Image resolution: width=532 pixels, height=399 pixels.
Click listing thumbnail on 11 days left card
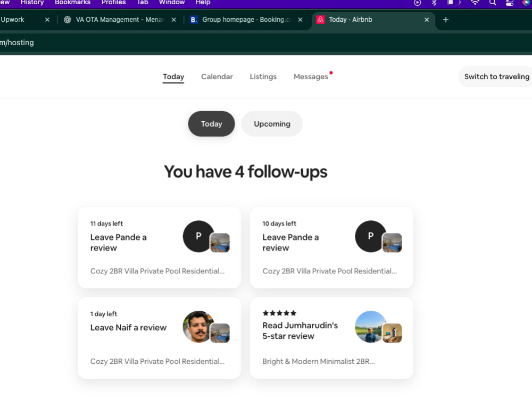tap(220, 243)
